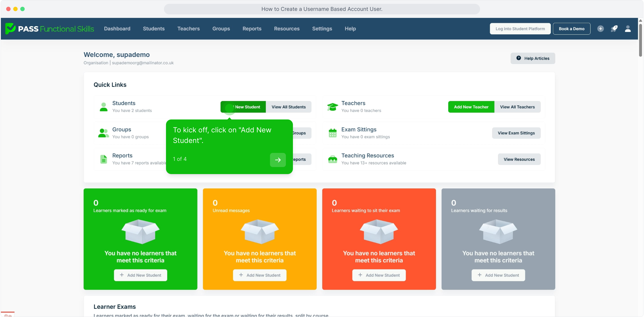Click Add New Teacher button
This screenshot has width=644, height=317.
tap(471, 107)
